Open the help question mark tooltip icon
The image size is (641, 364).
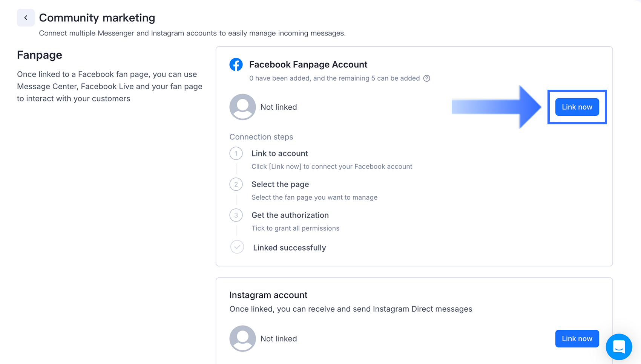point(426,78)
